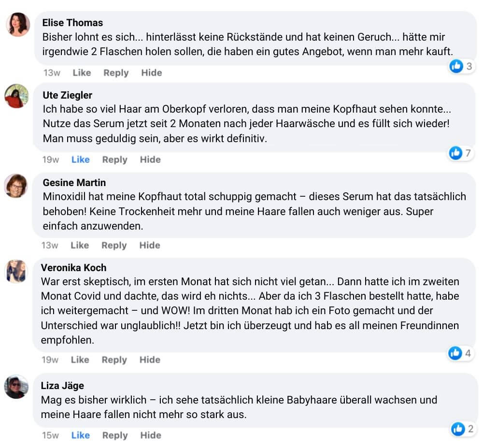Open Veronika Koch's name link
Image resolution: width=483 pixels, height=448 pixels.
73,268
